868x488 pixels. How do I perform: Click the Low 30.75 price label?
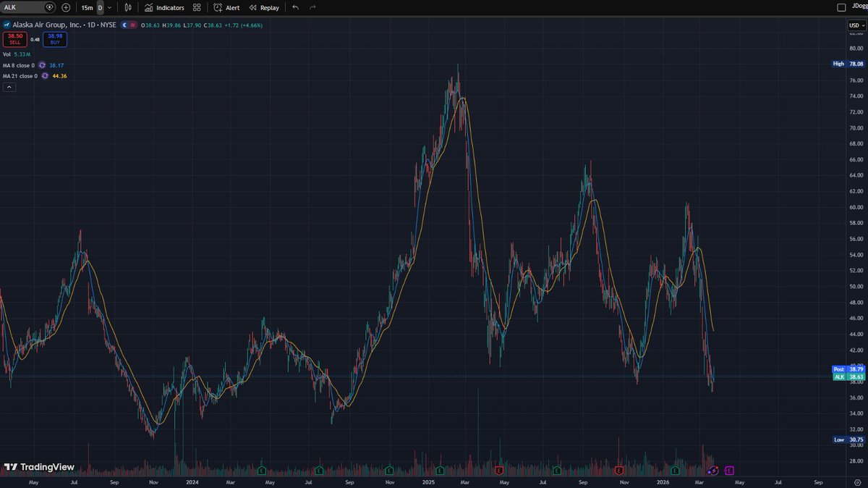coord(848,439)
